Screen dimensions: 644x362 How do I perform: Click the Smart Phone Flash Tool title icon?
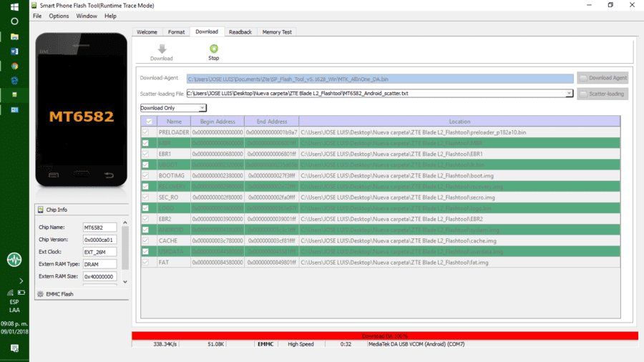(34, 5)
